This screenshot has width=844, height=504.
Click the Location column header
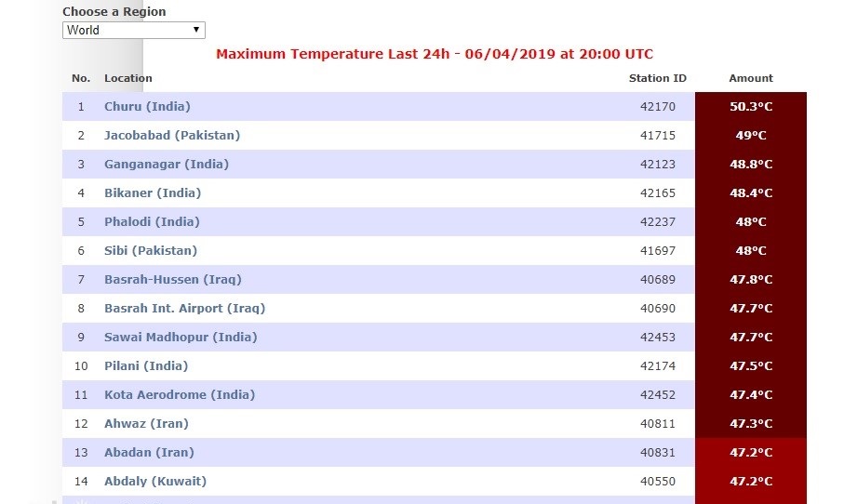click(128, 78)
